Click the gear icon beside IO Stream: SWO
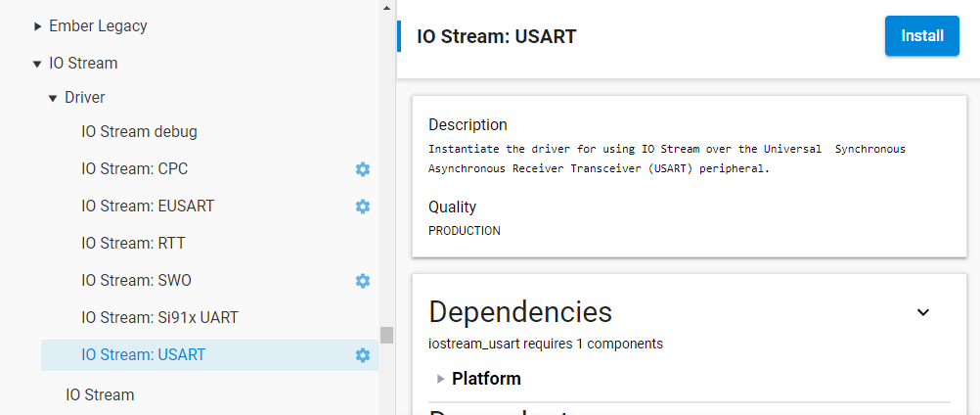This screenshot has width=980, height=415. [363, 281]
